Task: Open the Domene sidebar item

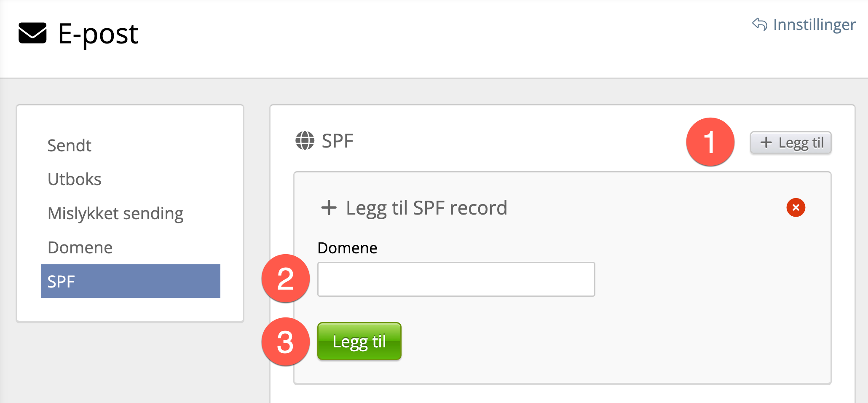Action: pyautogui.click(x=80, y=247)
